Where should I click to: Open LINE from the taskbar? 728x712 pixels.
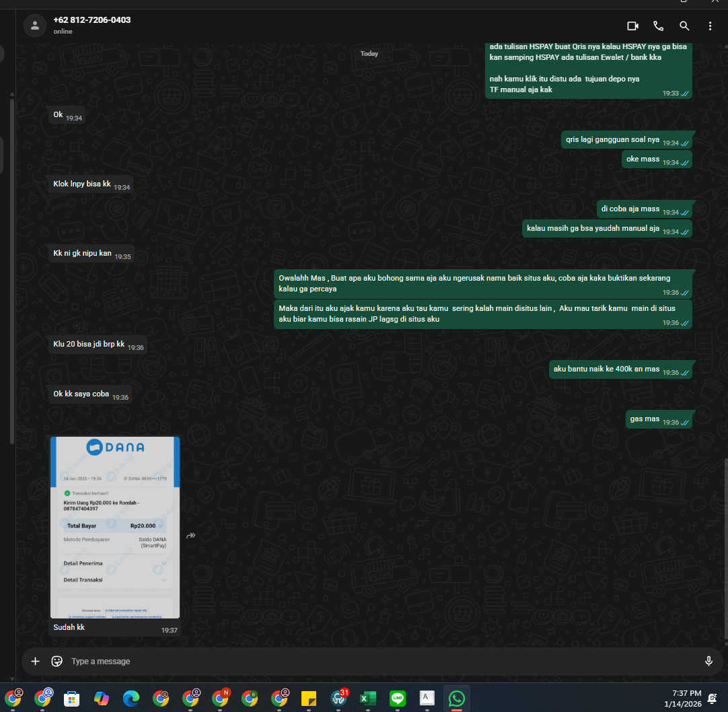(398, 698)
